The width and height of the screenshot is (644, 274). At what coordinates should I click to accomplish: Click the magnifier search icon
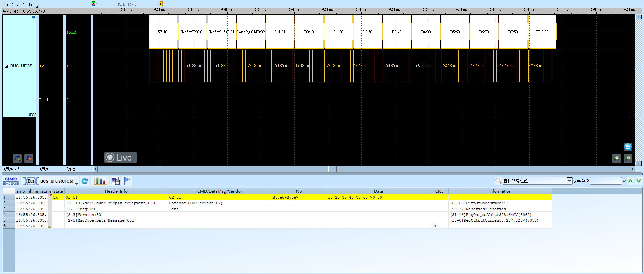[498, 181]
